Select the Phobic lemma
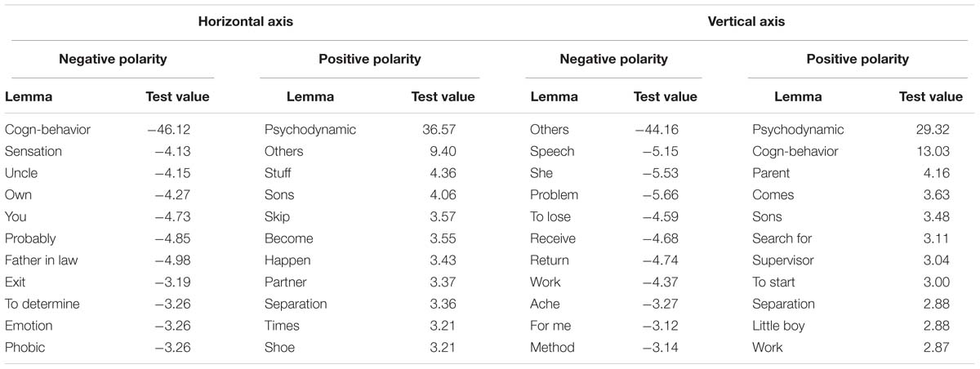980x369 pixels. (25, 348)
